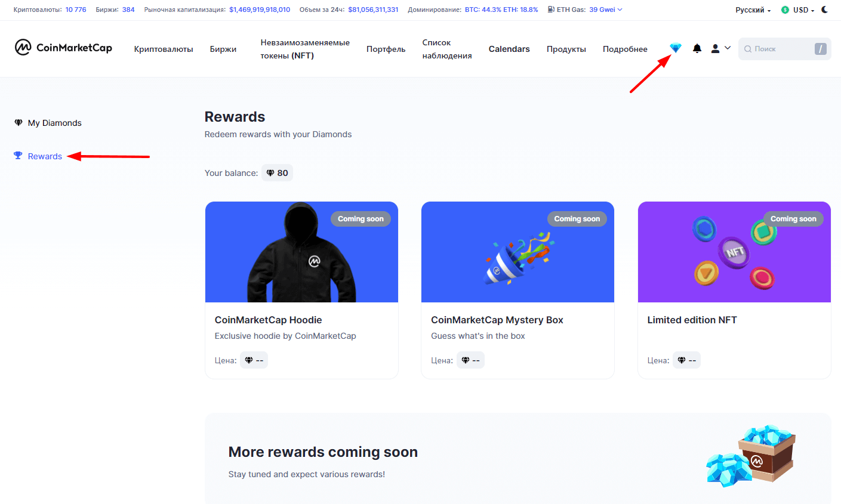The image size is (841, 504).
Task: Click the Rewards page heading
Action: 235,117
